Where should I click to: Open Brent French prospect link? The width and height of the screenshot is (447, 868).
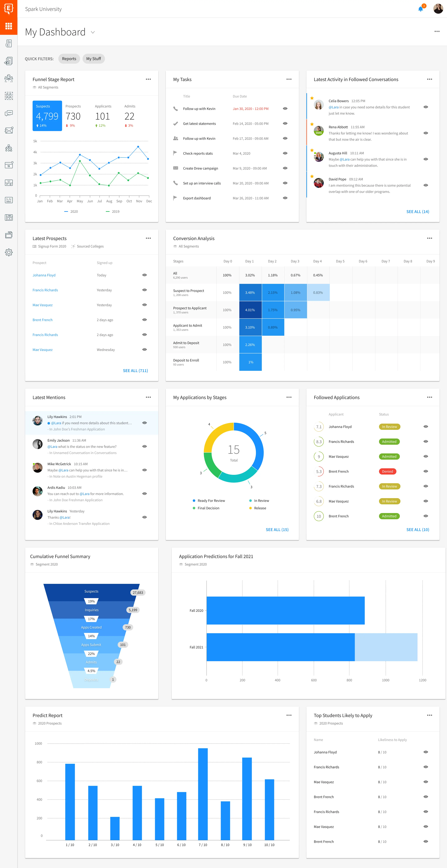coord(42,320)
